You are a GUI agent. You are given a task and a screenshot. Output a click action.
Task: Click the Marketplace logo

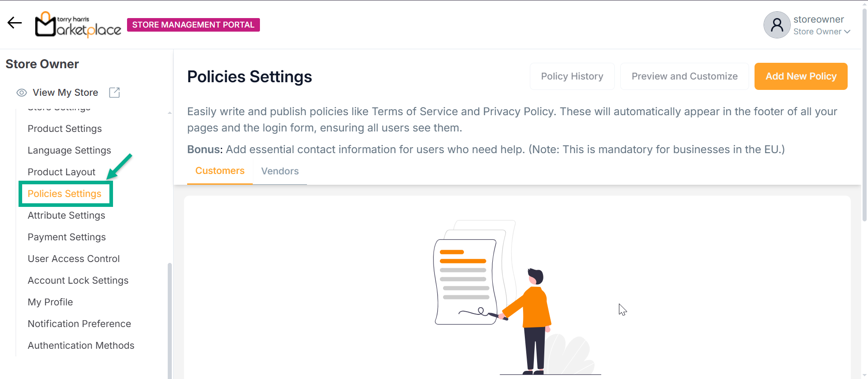point(78,24)
